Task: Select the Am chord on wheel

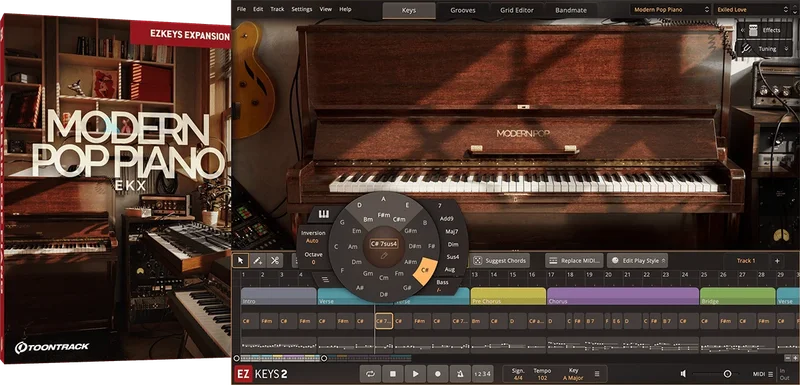Action: (352, 247)
